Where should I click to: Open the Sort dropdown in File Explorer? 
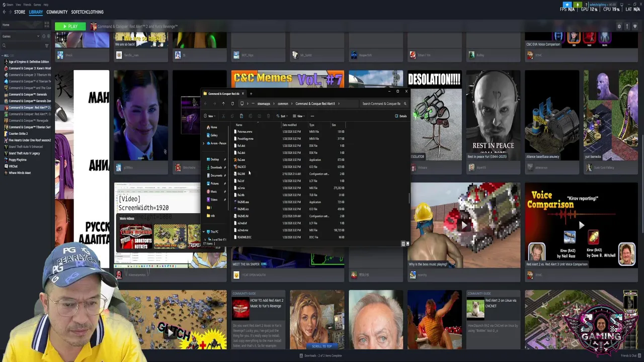282,116
